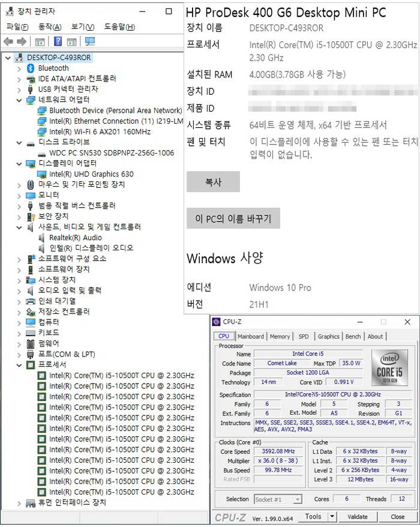Click the 복사 button

tap(214, 182)
